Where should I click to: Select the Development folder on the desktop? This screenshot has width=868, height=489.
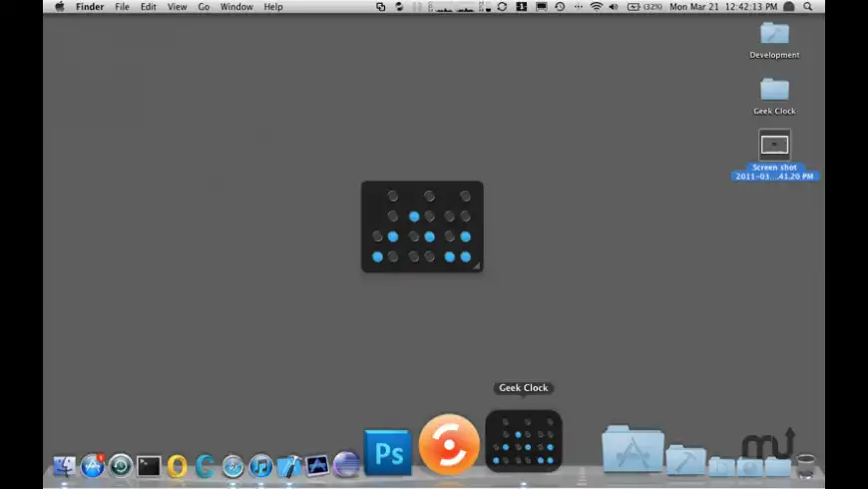click(774, 40)
